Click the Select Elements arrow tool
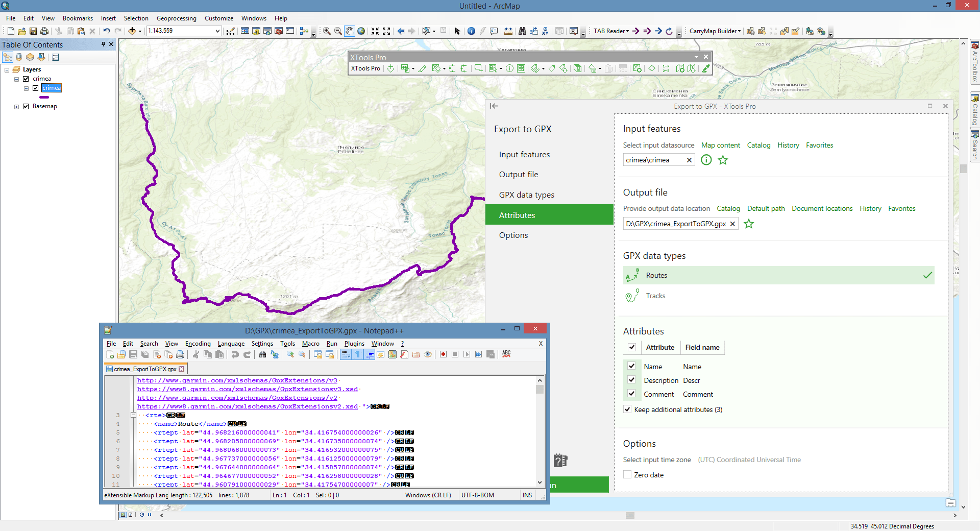 [x=457, y=31]
